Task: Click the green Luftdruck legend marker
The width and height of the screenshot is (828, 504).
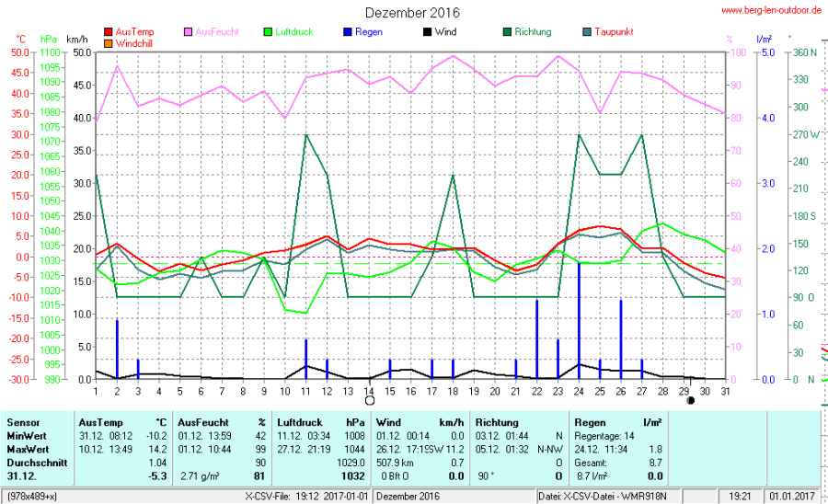Action: (x=269, y=32)
